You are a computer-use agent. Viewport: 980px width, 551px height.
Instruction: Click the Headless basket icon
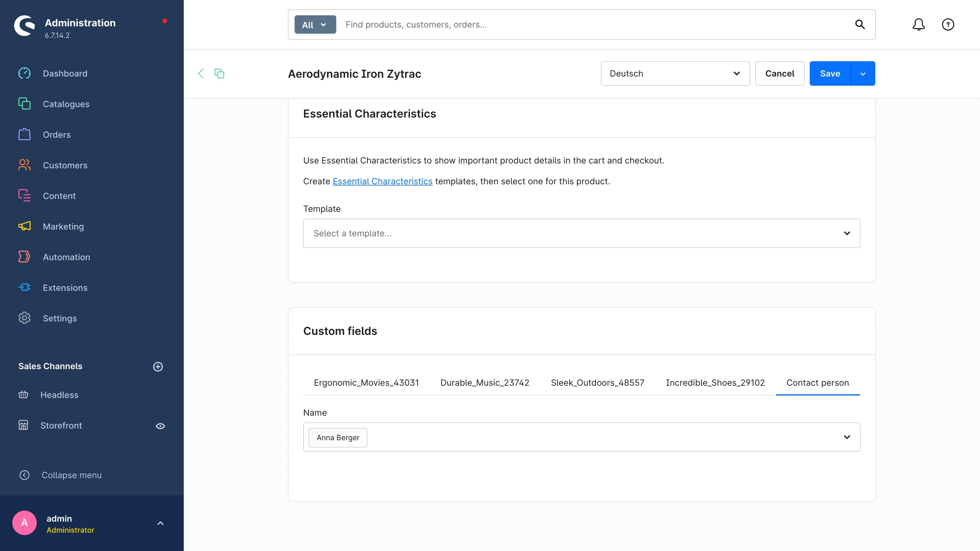[x=23, y=394]
